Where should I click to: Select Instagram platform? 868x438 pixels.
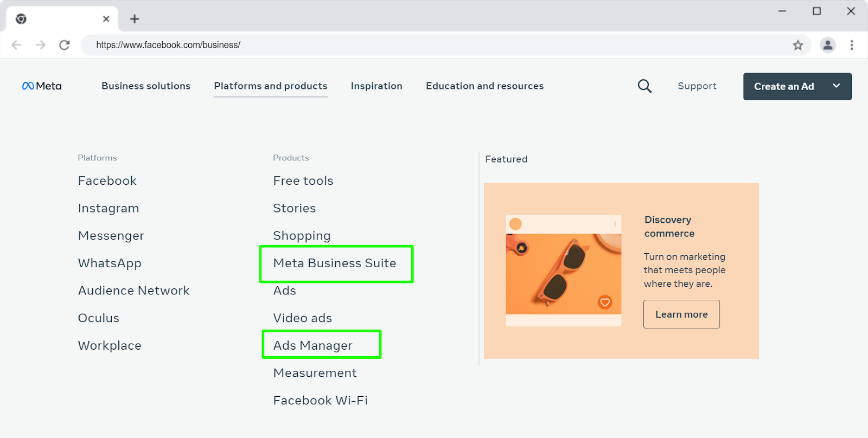tap(108, 209)
